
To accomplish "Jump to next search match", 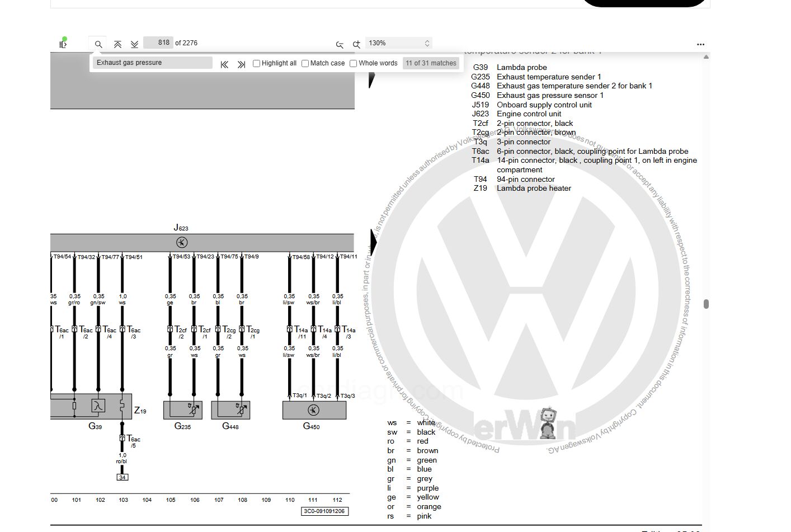I will 241,64.
